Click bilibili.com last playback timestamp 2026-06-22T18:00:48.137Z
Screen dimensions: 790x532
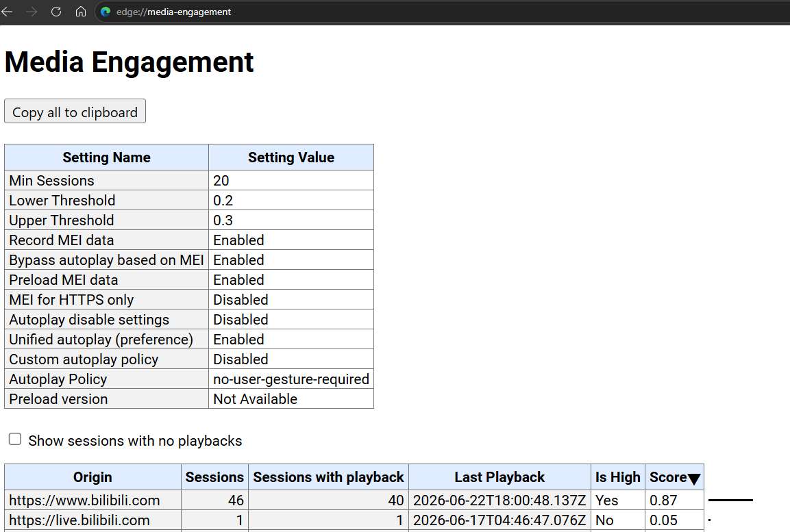point(499,501)
